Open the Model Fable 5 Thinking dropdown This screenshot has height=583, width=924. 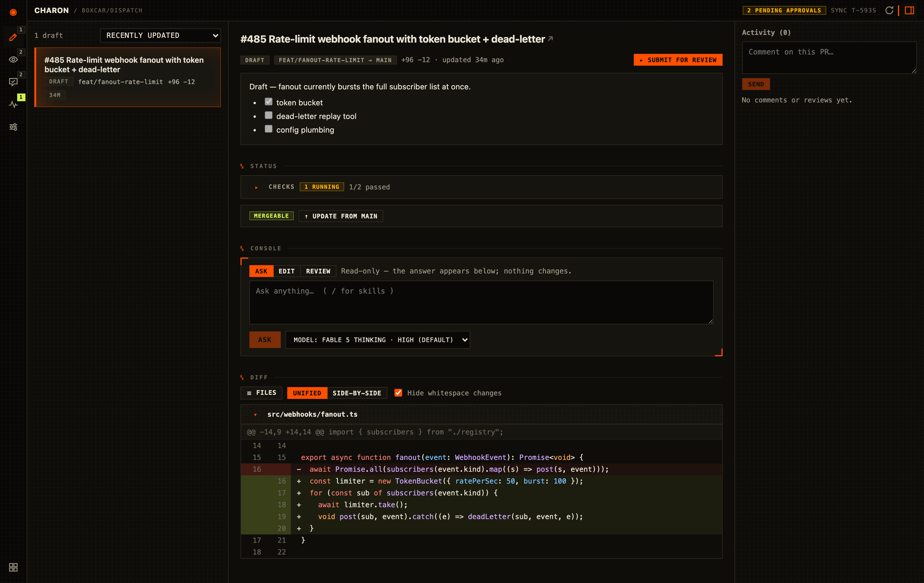[378, 340]
